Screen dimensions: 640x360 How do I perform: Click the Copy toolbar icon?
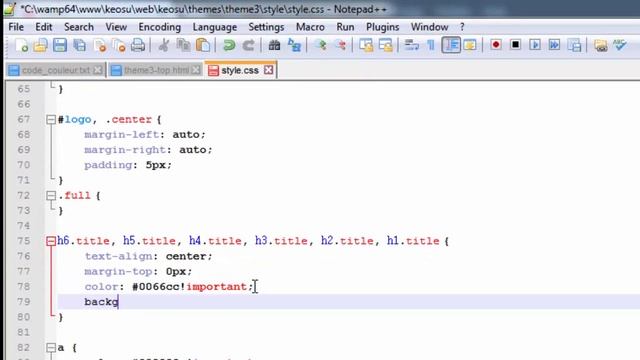[183, 45]
